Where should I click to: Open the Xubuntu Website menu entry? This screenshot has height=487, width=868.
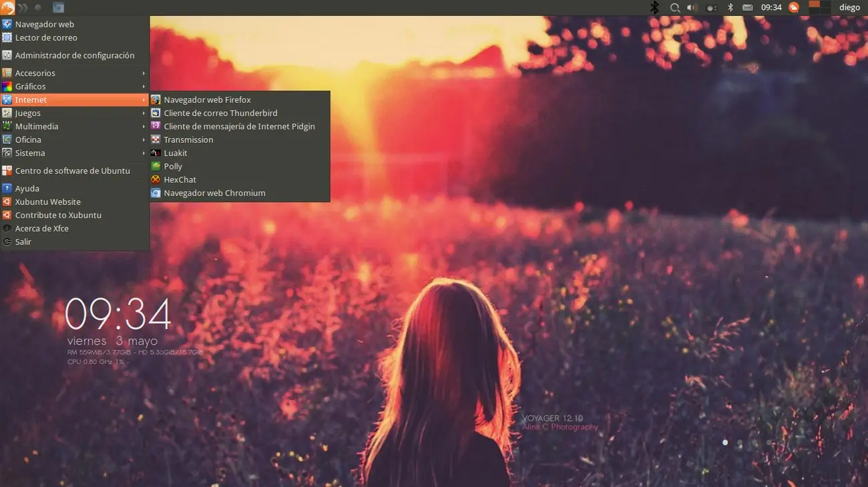75,201
